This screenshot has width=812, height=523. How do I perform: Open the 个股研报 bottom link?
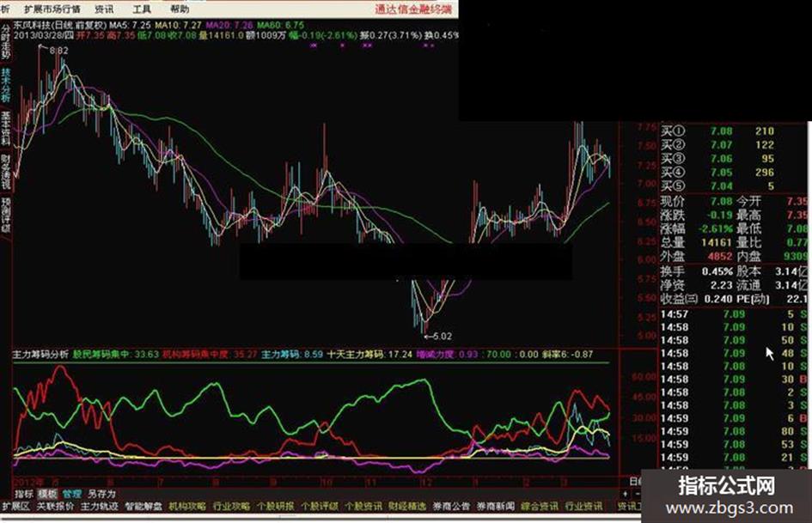[276, 506]
